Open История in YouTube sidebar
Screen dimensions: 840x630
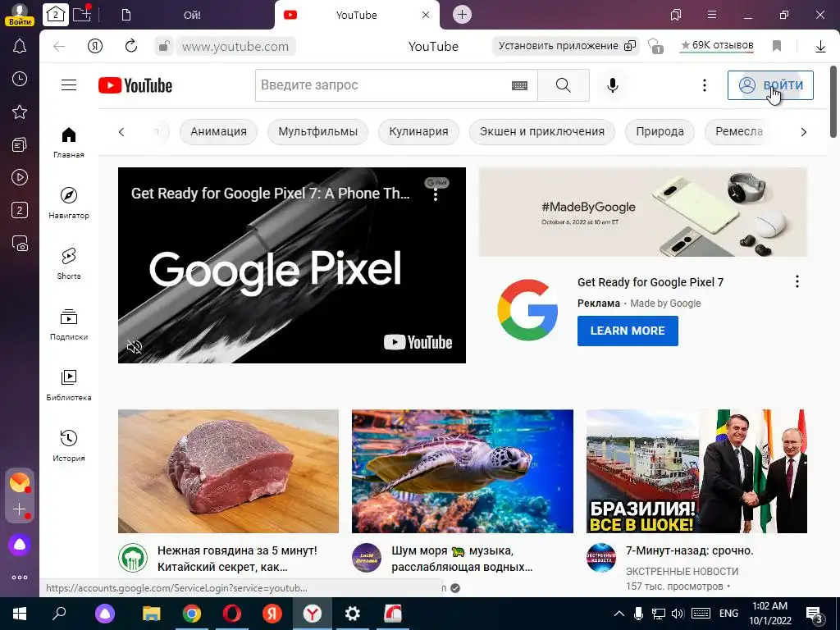tap(69, 445)
